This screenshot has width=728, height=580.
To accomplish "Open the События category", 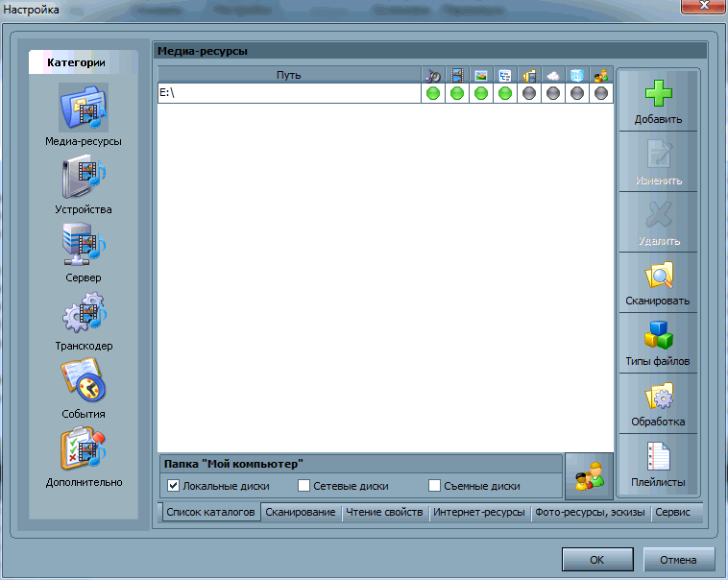I will click(x=84, y=389).
